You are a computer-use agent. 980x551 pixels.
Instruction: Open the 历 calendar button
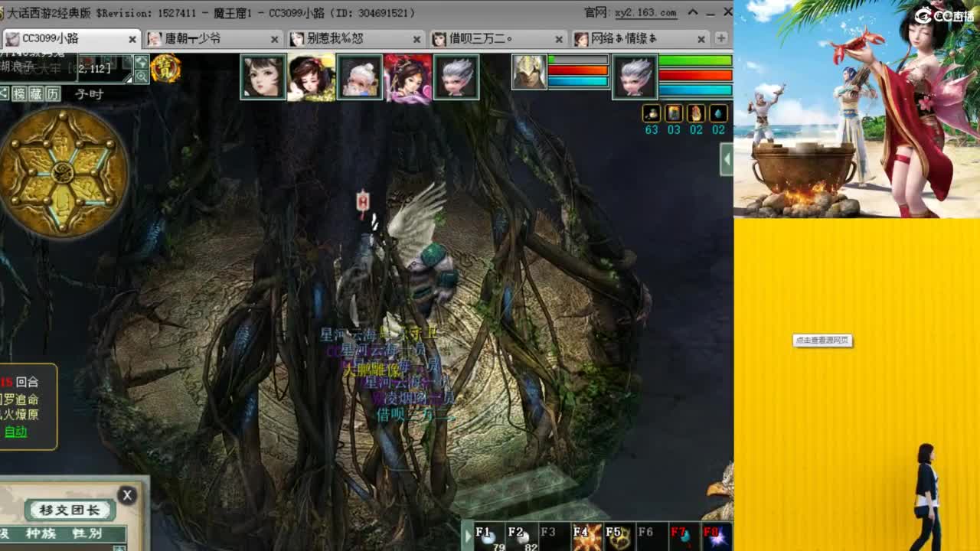click(x=53, y=93)
